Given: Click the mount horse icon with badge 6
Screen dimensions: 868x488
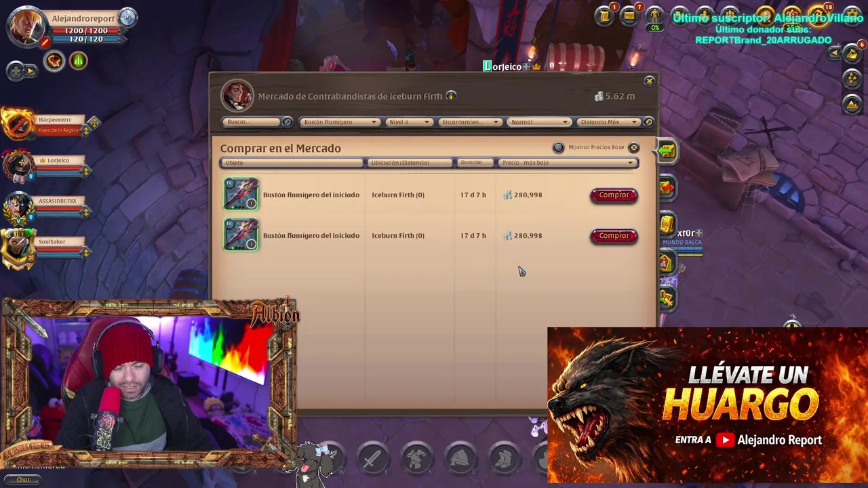Looking at the screenshot, I should click(x=852, y=54).
